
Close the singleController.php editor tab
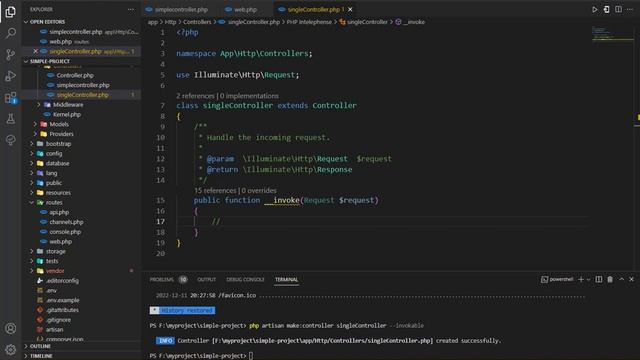(x=350, y=9)
